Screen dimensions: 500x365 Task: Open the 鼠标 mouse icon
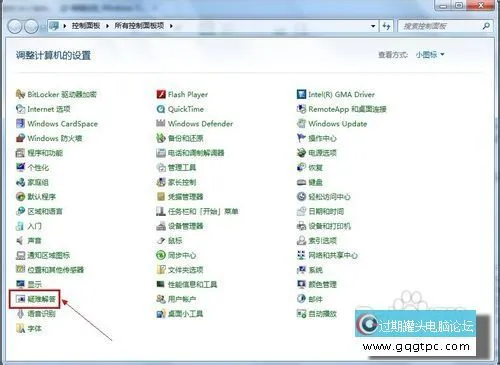(161, 240)
